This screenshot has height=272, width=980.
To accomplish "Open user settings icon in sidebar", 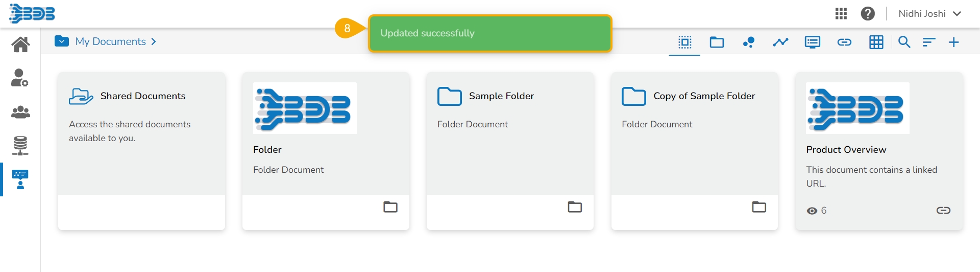I will click(x=20, y=78).
